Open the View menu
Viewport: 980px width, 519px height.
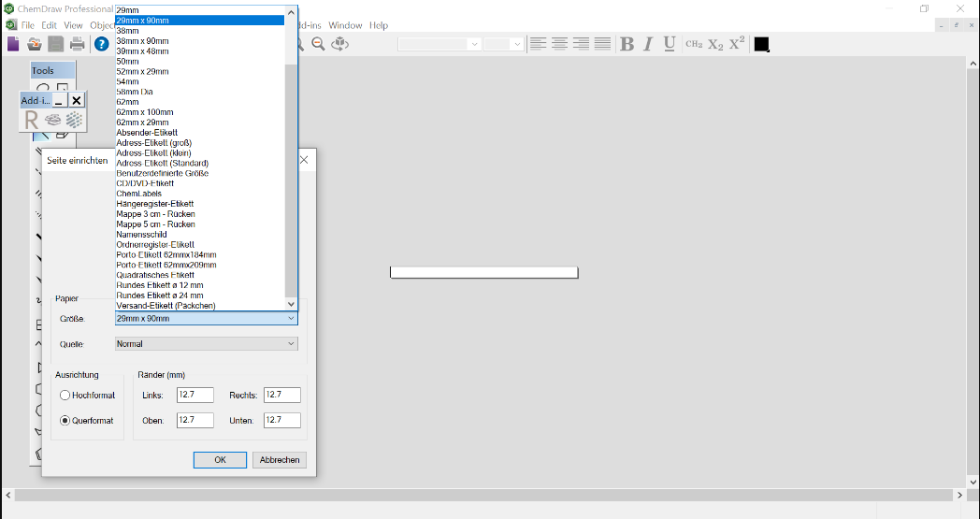(73, 25)
